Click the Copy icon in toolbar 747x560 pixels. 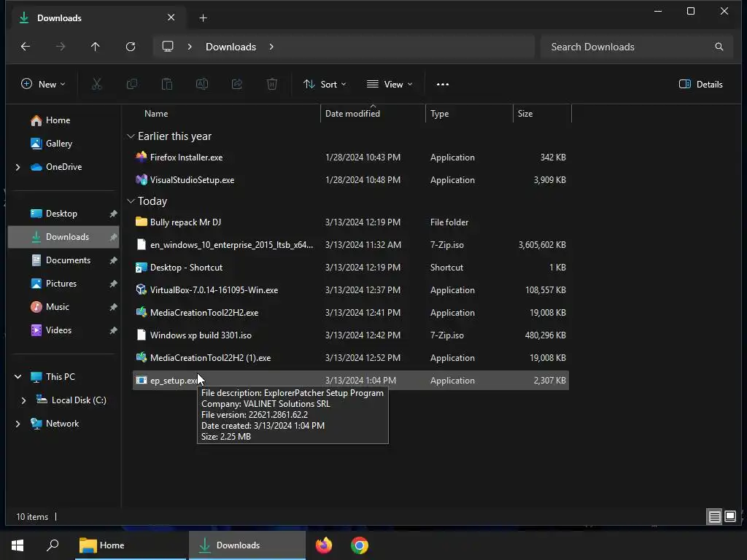[x=132, y=85]
